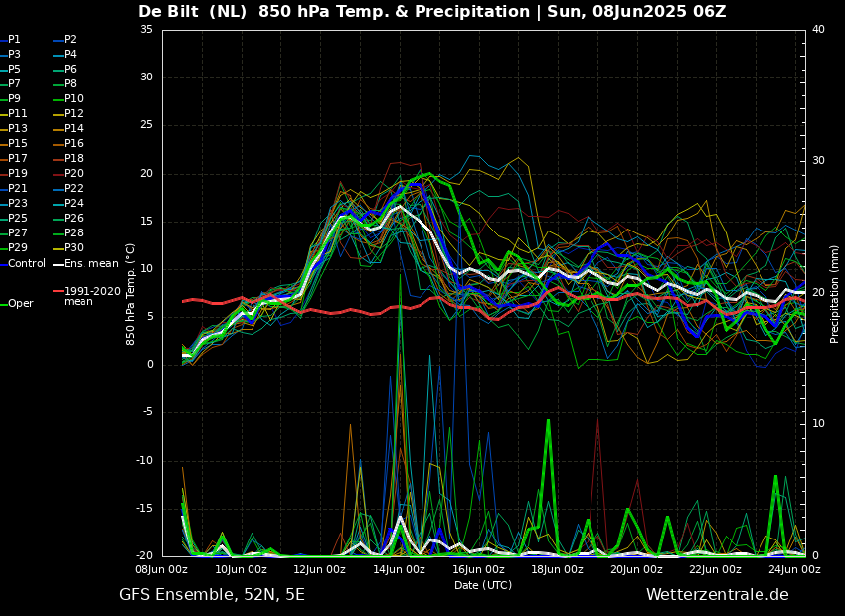Click the Wetterzentrale.de watermark text
The width and height of the screenshot is (845, 616).
pos(717,595)
